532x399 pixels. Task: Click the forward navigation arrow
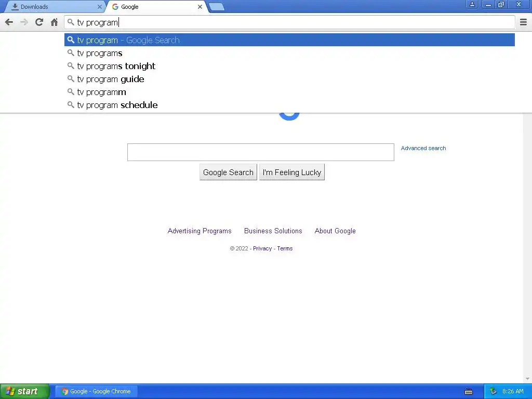(24, 22)
